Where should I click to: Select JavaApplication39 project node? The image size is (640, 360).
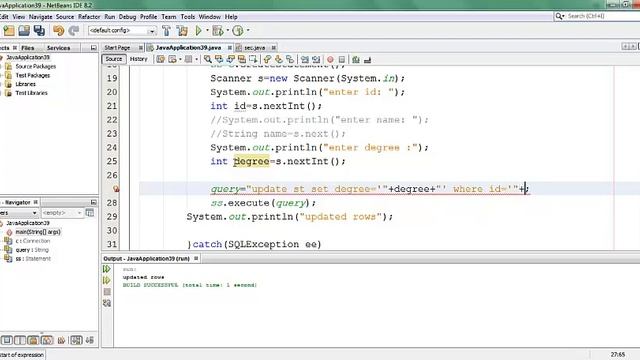click(x=28, y=58)
